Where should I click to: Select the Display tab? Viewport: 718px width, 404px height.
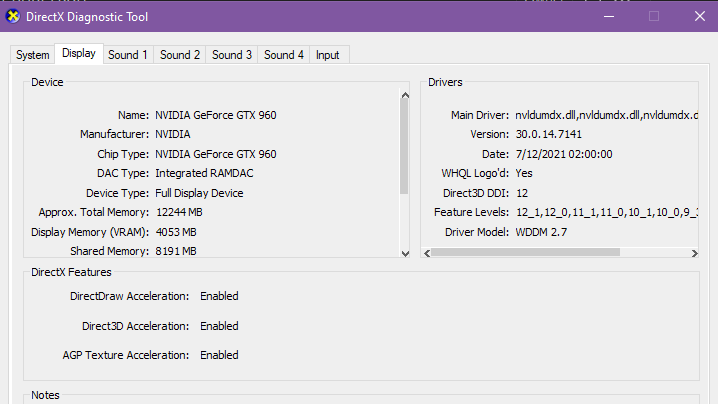79,54
